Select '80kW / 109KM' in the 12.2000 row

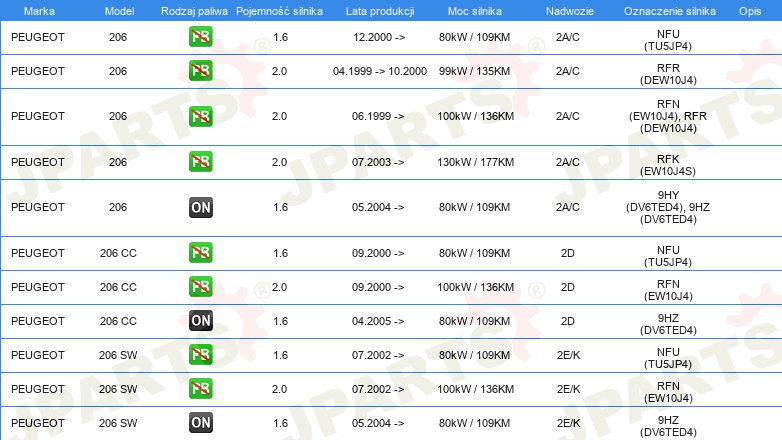click(474, 37)
